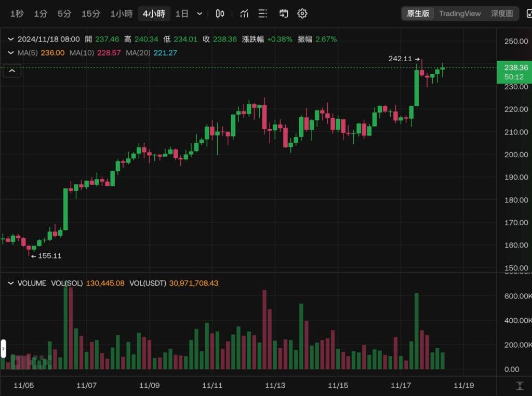
Task: Open chart settings gear
Action: coord(302,13)
